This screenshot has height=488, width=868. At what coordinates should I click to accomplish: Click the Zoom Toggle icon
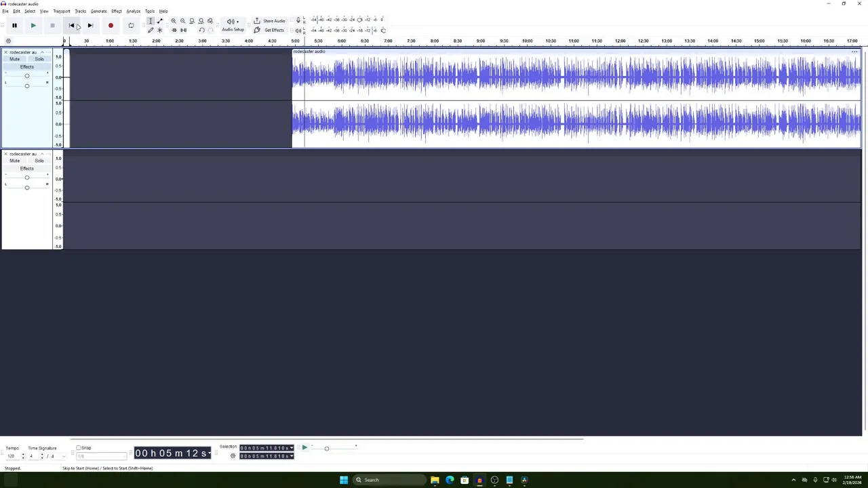[x=210, y=21]
